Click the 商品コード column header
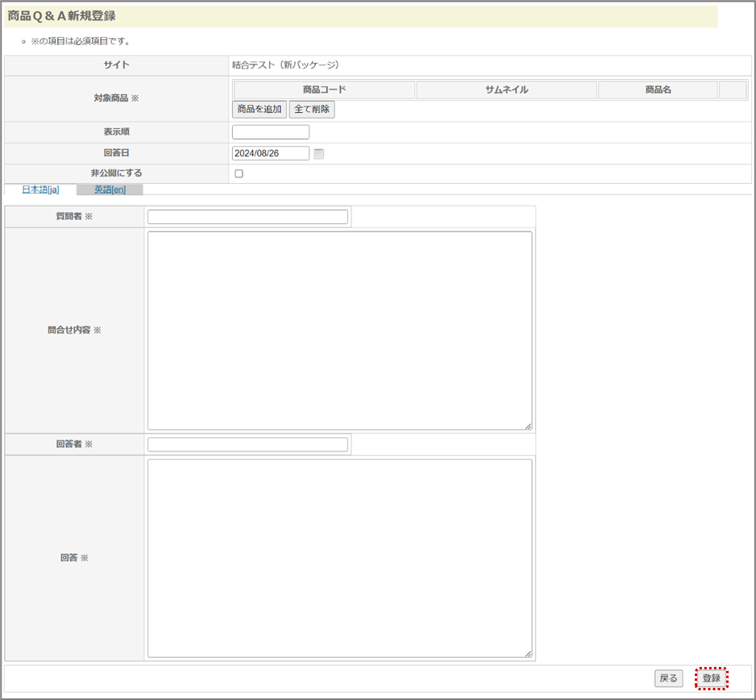This screenshot has height=700, width=756. 324,90
